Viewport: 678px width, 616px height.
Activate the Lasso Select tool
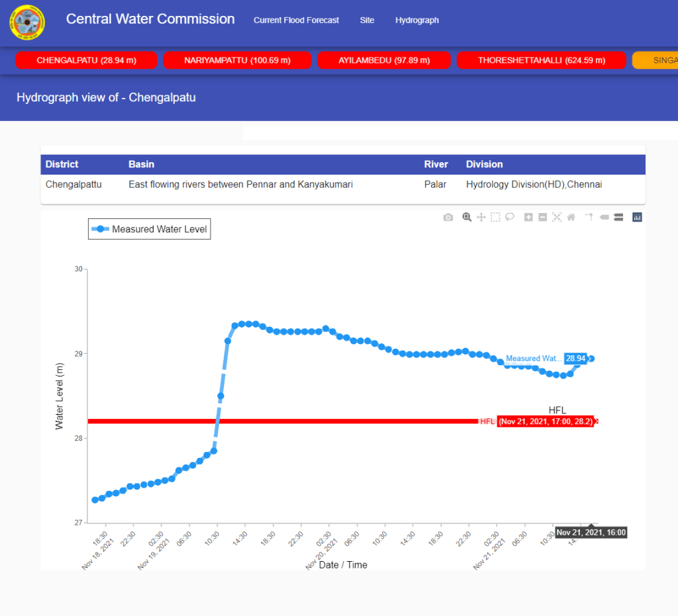[x=510, y=217]
